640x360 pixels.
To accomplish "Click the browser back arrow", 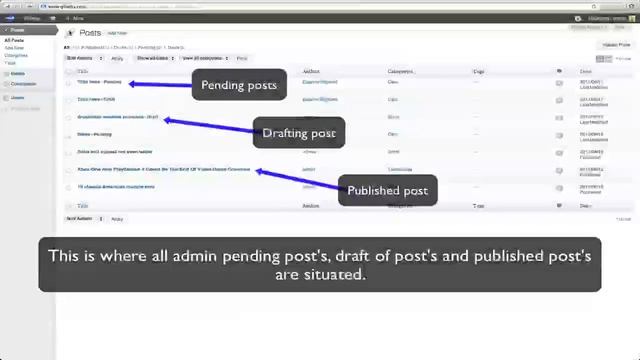I will 7,6.
